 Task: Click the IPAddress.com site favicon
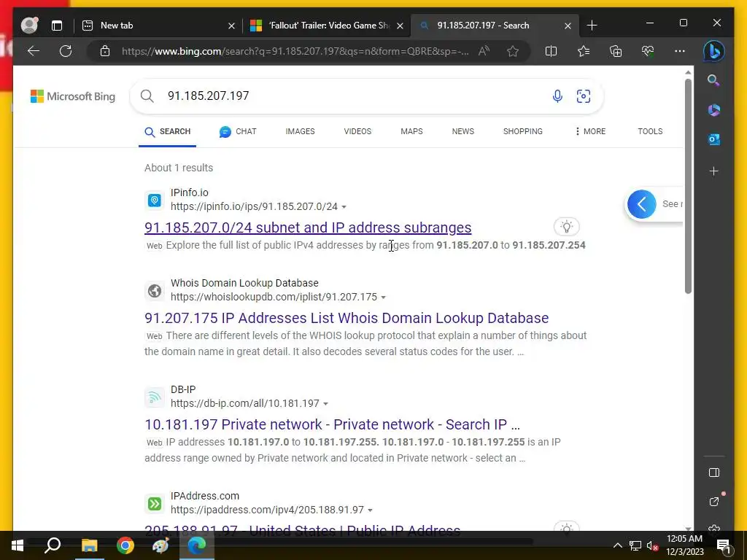click(155, 504)
